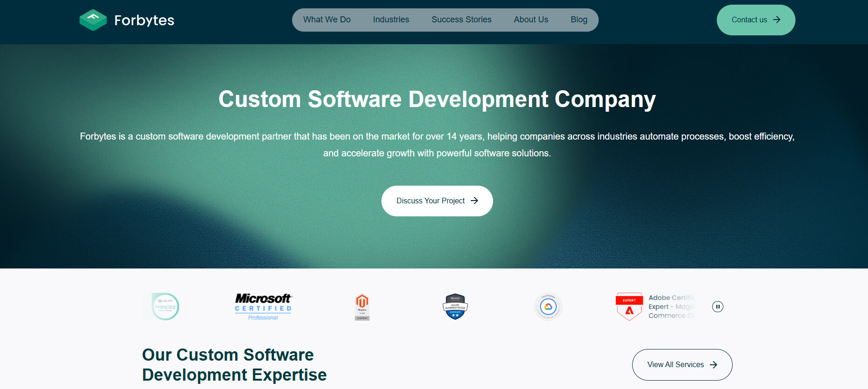Screen dimensions: 868x389
Task: Select the Google Cloud certification badge
Action: (548, 307)
